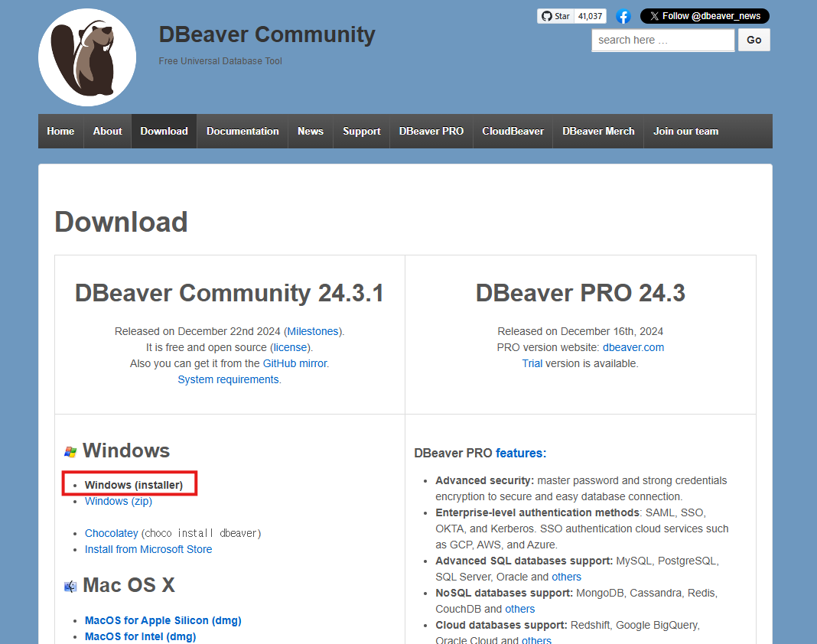Open the GitHub mirror link
817x644 pixels.
click(295, 363)
